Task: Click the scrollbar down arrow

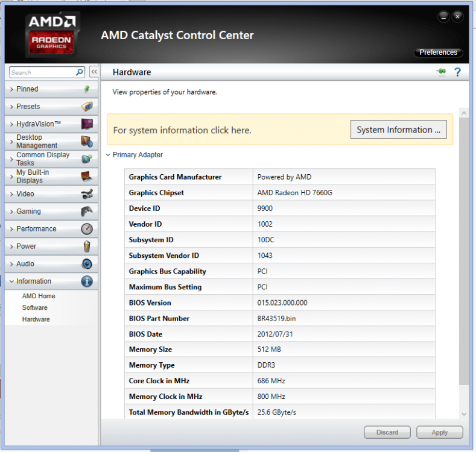Action: point(463,414)
